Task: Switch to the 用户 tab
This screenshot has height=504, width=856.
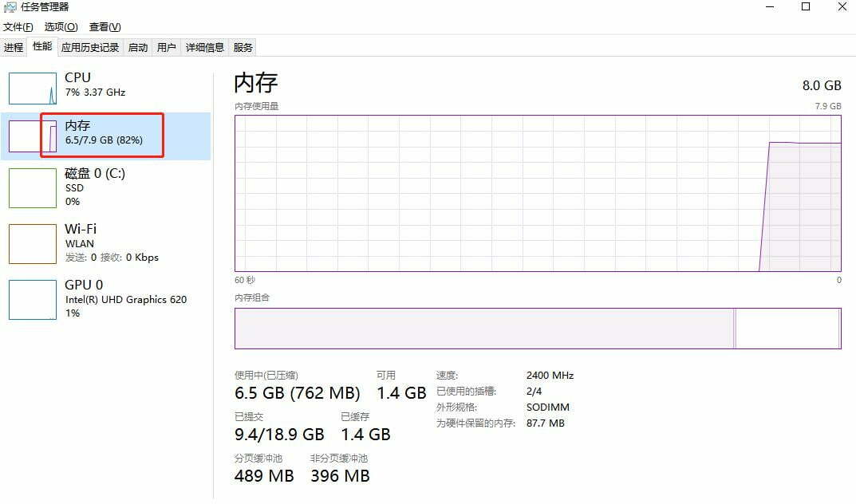Action: point(167,48)
